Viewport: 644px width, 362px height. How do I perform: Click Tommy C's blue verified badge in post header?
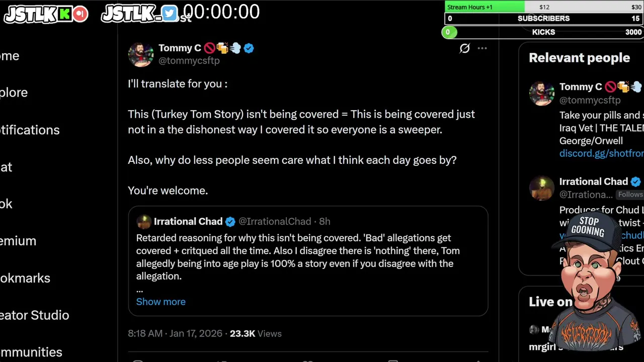(249, 48)
